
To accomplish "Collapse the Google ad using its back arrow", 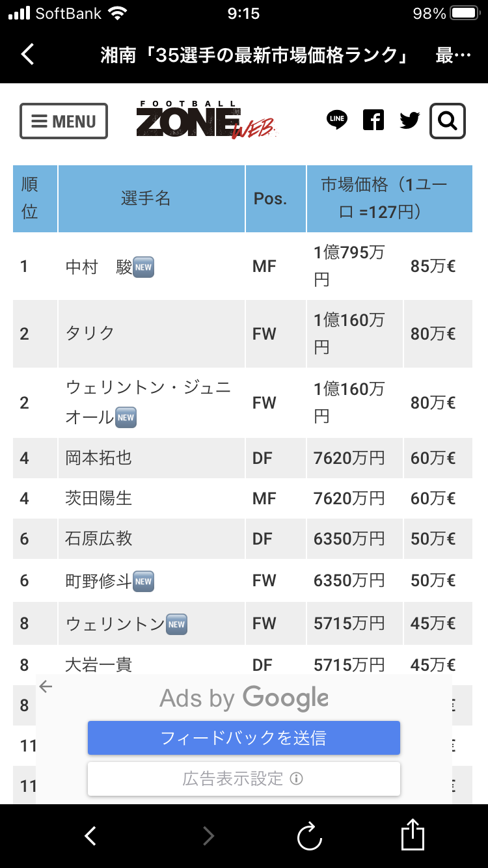I will [x=46, y=686].
